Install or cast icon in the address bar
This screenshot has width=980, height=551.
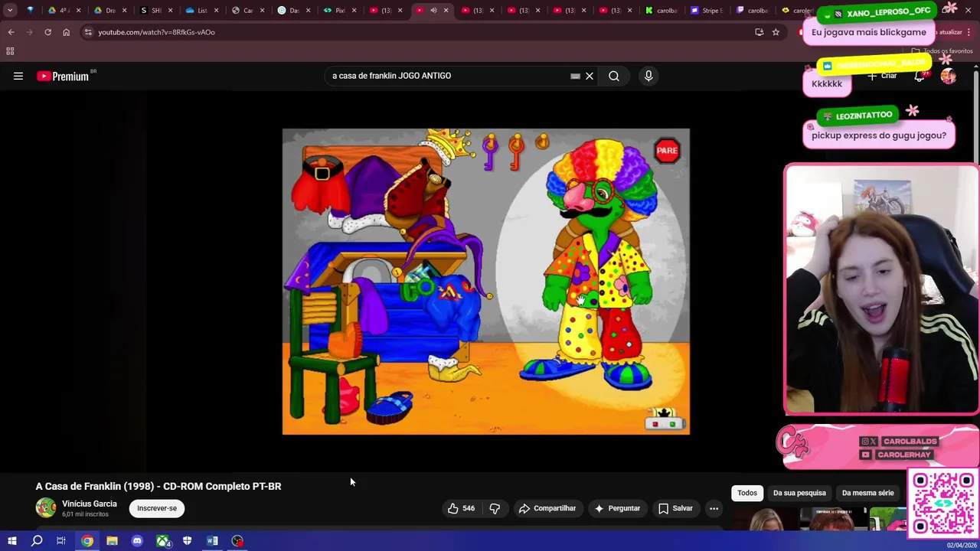[759, 32]
